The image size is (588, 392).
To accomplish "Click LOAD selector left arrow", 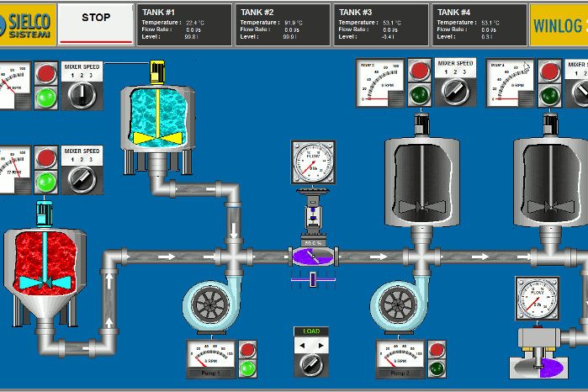I will tap(304, 344).
